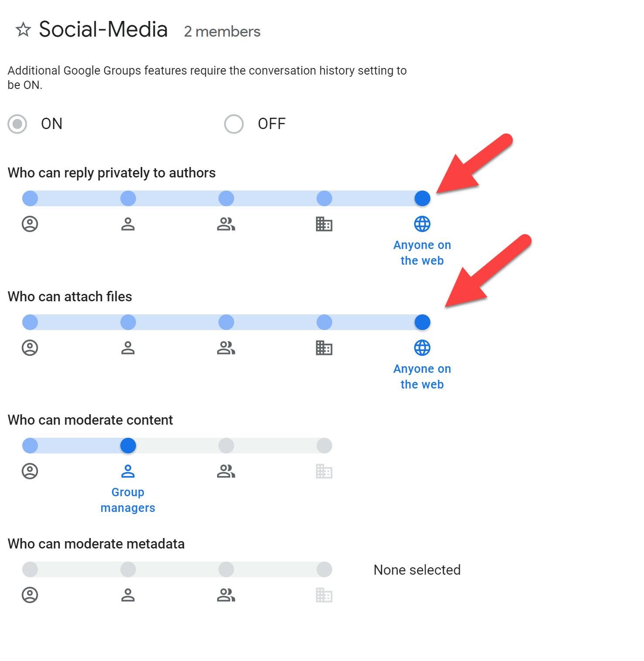Click the '2 members' text

coord(222,31)
